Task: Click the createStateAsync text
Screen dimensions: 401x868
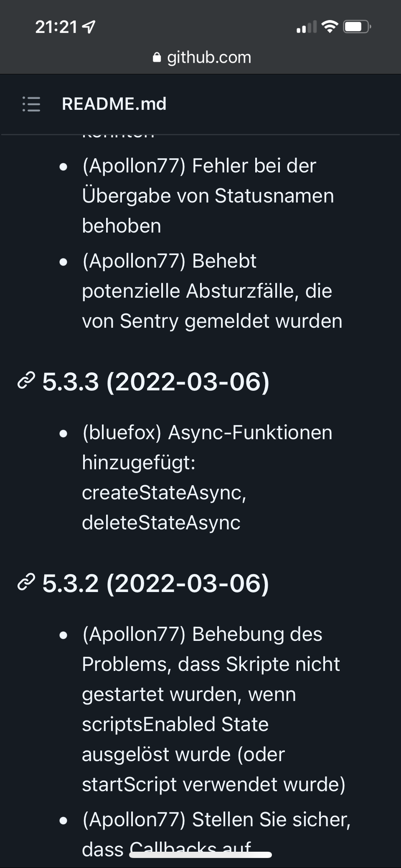Action: (x=164, y=493)
